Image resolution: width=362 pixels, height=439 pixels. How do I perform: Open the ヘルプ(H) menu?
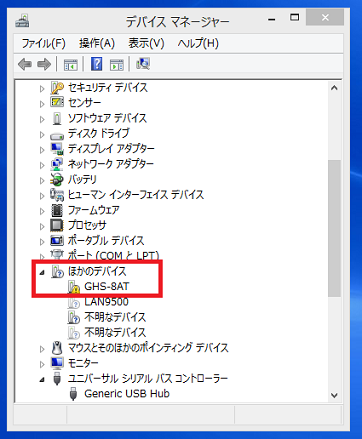(x=198, y=43)
